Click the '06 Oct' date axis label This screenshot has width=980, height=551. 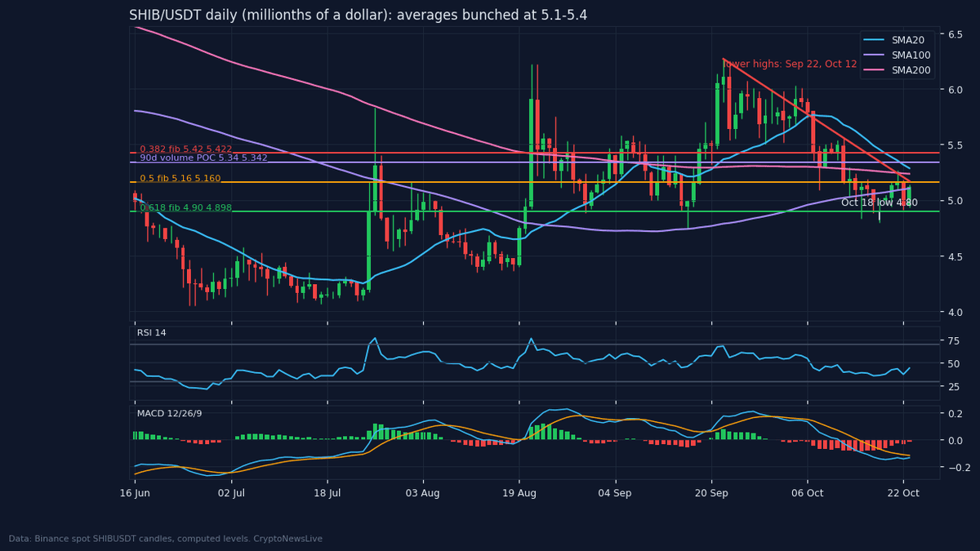807,493
